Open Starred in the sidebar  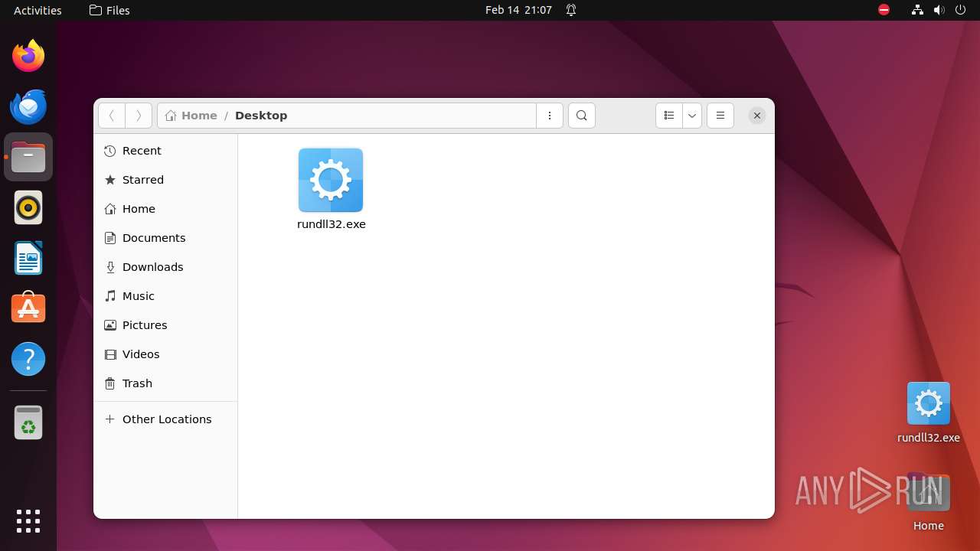165,180
